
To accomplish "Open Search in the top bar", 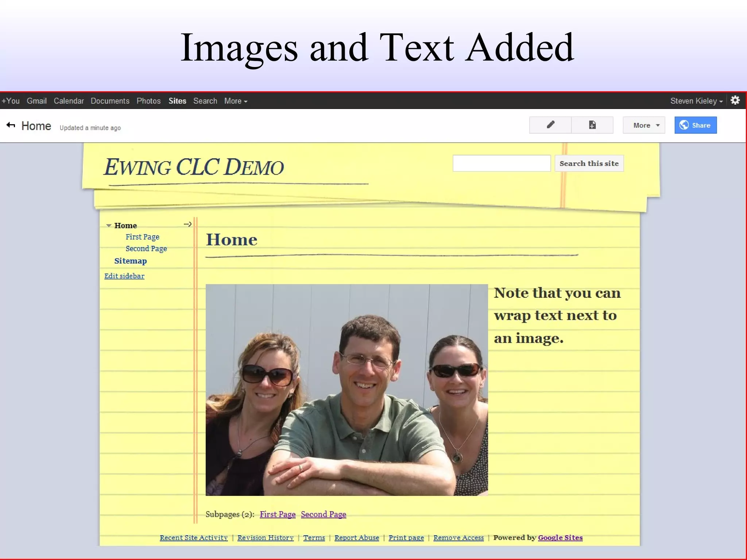I will [205, 101].
